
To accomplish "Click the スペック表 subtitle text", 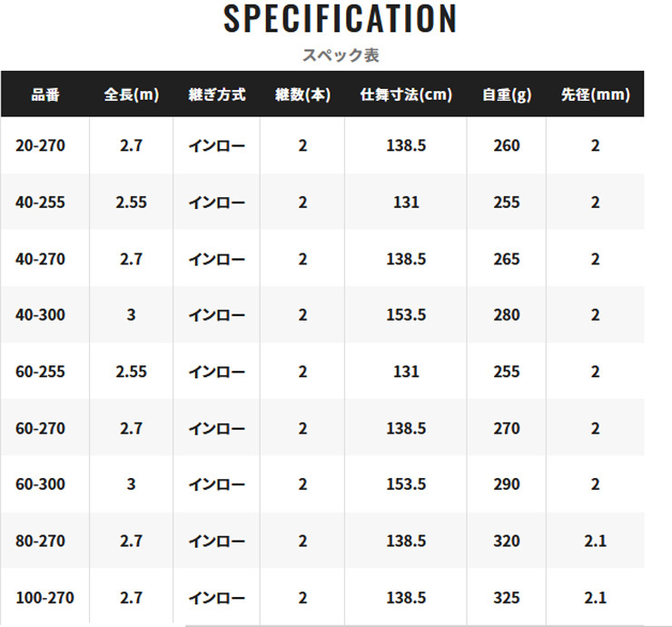I will pyautogui.click(x=341, y=55).
